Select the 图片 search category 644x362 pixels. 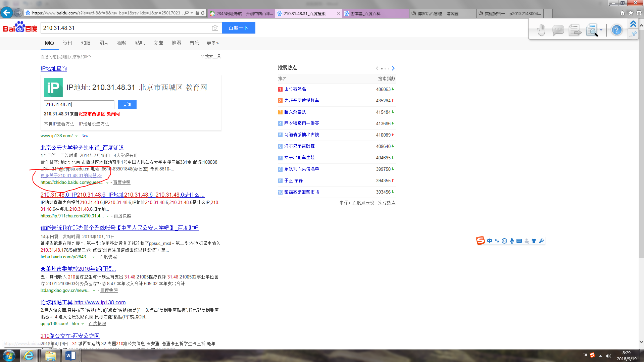click(x=104, y=43)
